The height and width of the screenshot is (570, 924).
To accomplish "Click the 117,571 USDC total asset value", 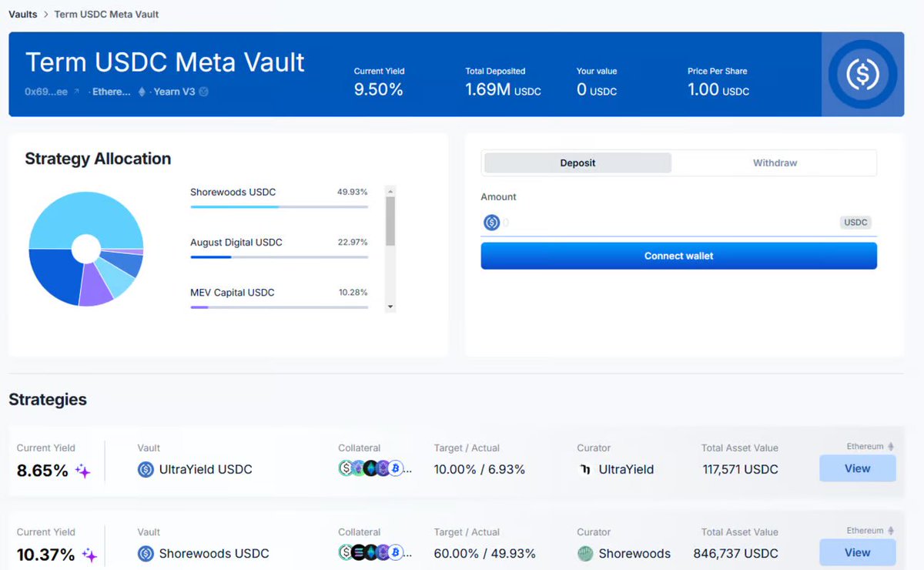I will [741, 469].
